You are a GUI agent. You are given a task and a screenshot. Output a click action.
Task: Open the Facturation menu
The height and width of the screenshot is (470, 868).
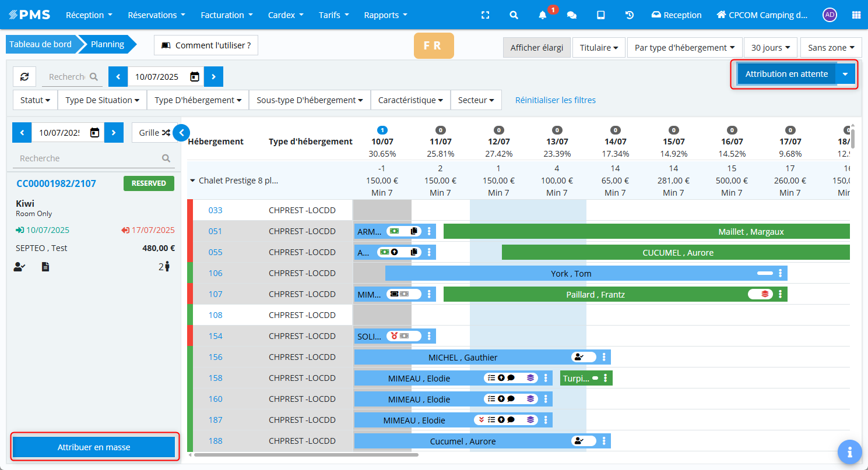(226, 15)
